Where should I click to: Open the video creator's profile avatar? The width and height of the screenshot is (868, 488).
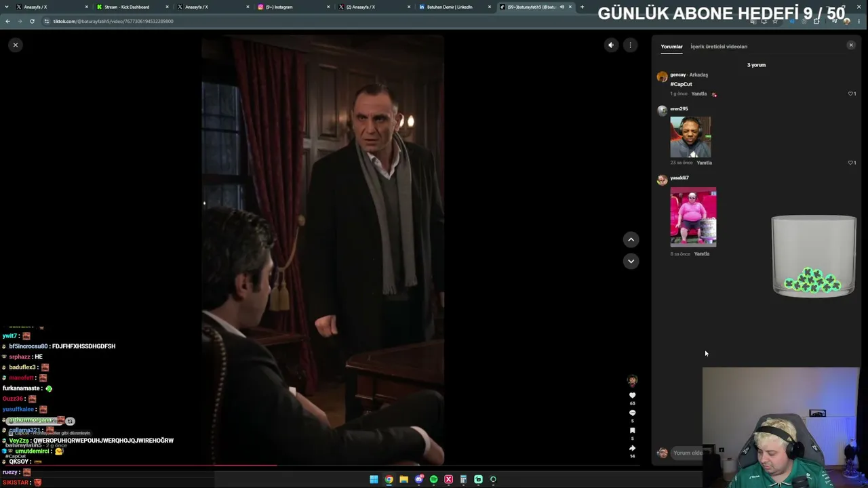tap(632, 380)
